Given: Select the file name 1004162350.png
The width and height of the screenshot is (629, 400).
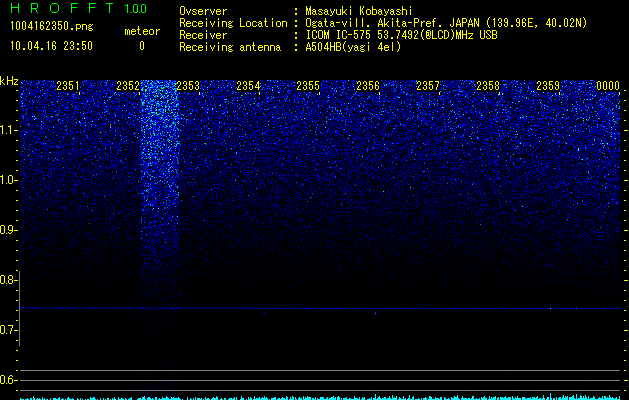Looking at the screenshot, I should (x=52, y=27).
